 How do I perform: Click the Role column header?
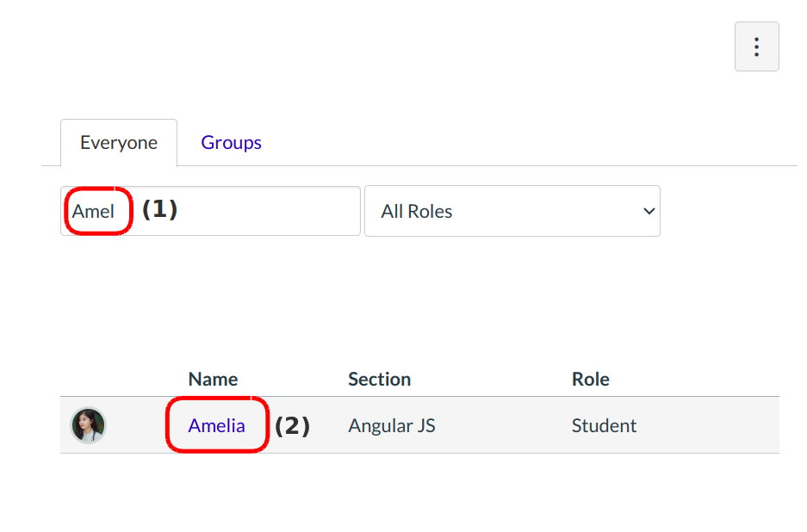590,379
